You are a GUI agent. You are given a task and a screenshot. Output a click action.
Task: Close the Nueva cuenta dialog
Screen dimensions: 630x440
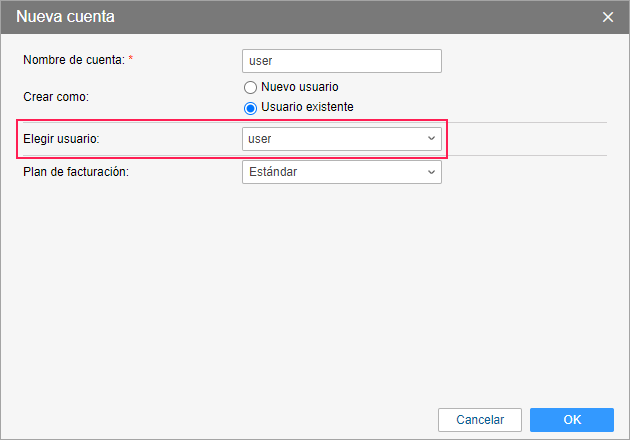(607, 17)
